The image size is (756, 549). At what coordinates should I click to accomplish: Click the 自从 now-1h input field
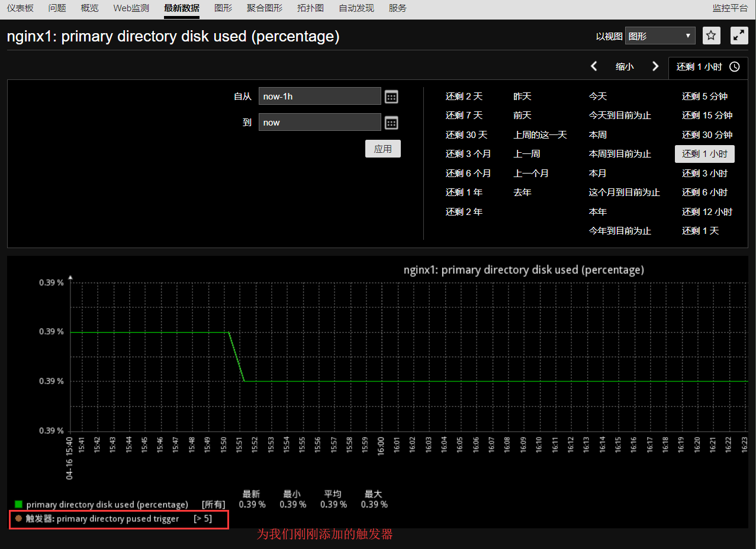pyautogui.click(x=320, y=97)
